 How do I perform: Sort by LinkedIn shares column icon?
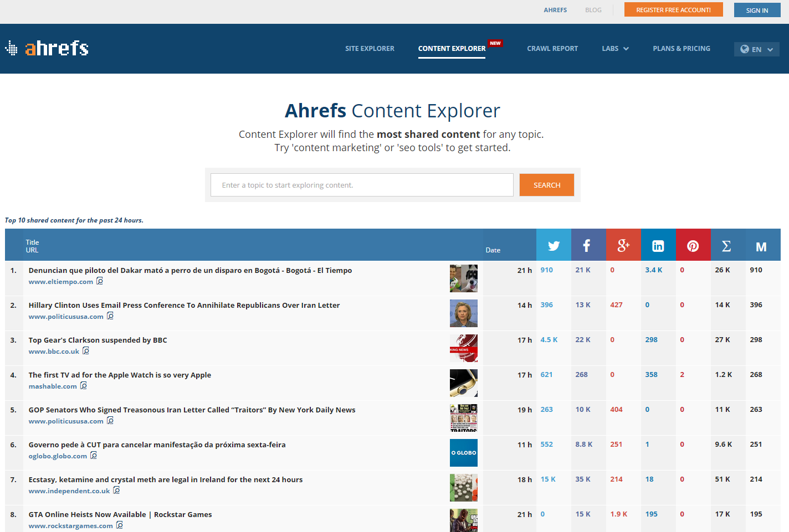(x=658, y=246)
